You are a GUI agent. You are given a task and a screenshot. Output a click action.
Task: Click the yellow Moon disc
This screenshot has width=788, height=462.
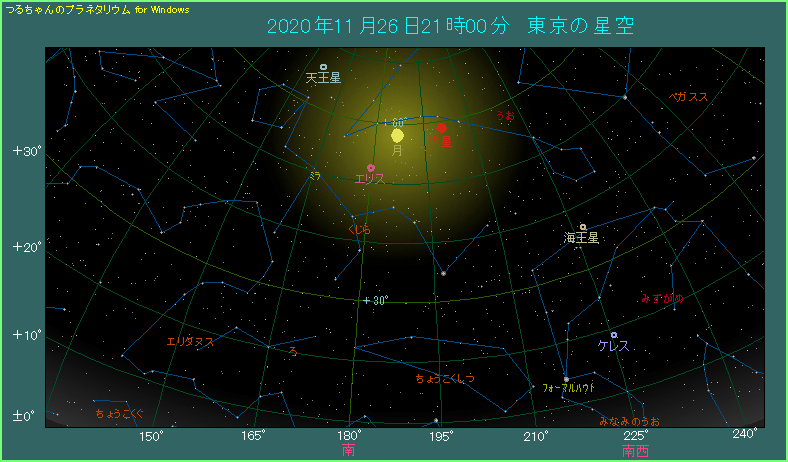[398, 135]
